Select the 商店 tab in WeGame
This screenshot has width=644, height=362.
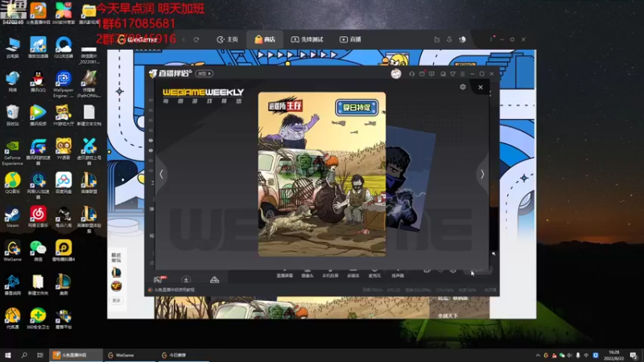click(x=265, y=39)
